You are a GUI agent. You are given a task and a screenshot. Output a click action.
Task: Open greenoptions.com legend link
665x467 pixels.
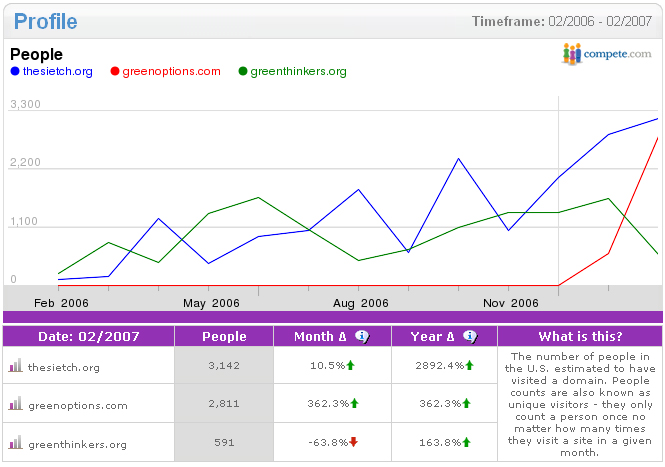(171, 71)
